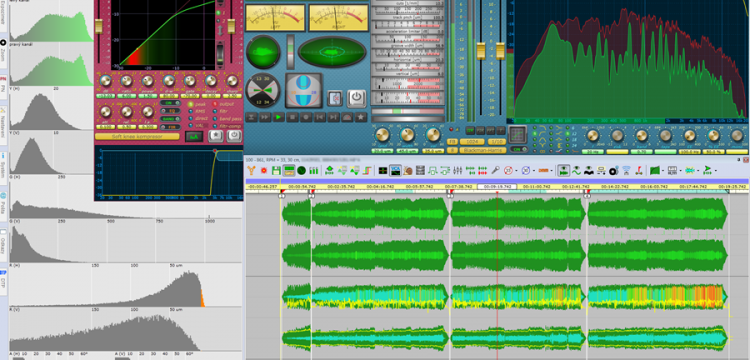Enable the RMS detection radio option
The height and width of the screenshot is (360, 750).
coord(190,111)
